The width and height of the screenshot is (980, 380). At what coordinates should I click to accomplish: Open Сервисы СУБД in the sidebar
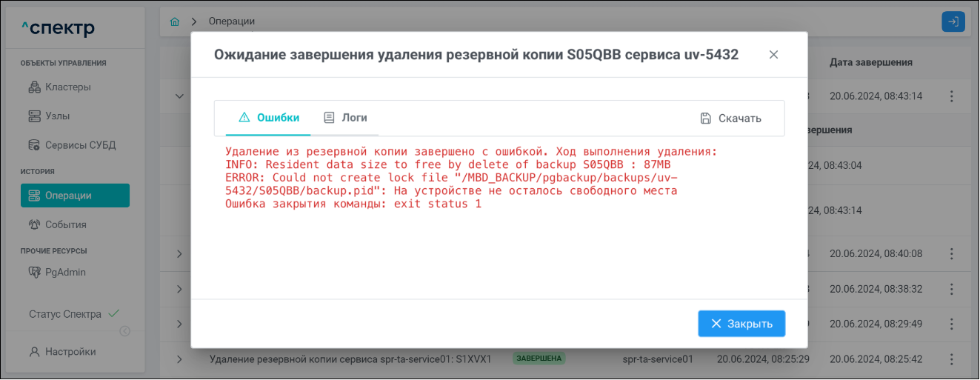[x=75, y=145]
